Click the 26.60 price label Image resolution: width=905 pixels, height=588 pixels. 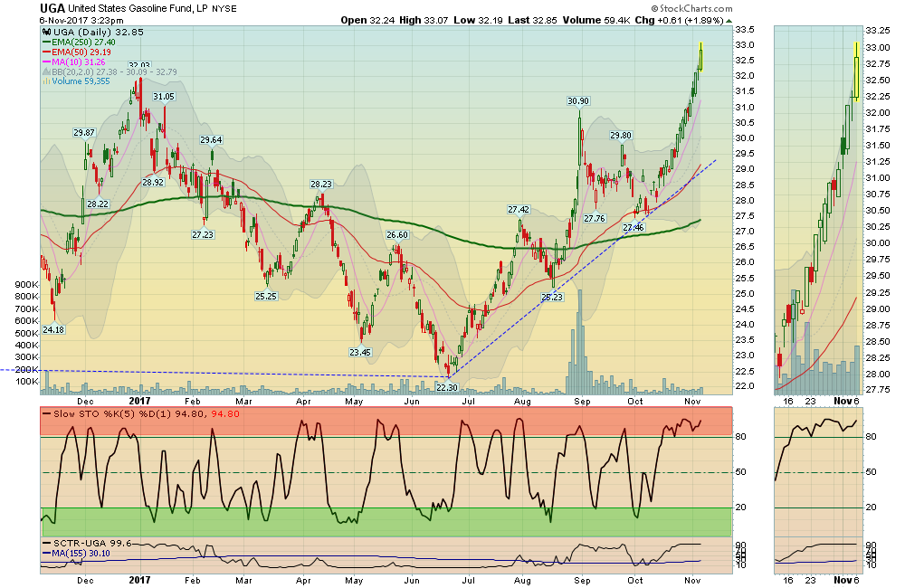tap(397, 235)
